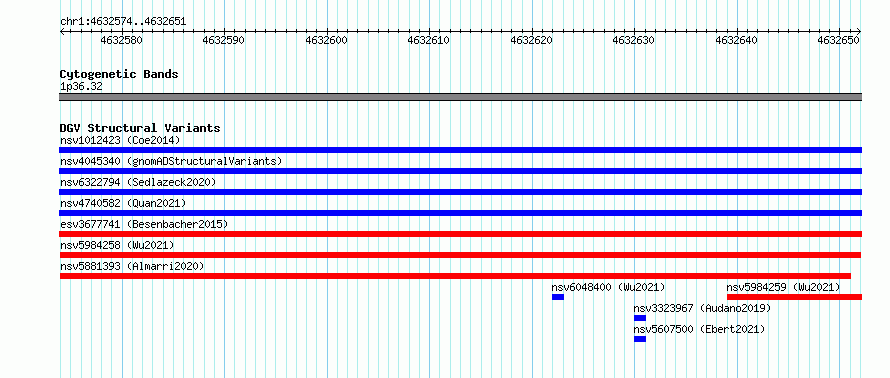Click ruler position 4632580

pyautogui.click(x=121, y=40)
